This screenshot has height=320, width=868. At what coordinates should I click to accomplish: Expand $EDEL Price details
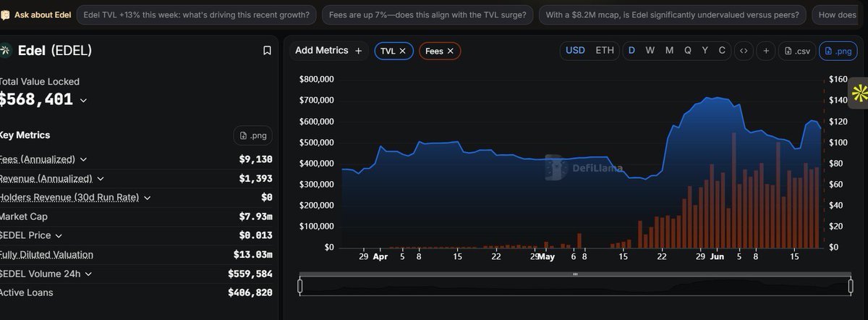(x=59, y=236)
